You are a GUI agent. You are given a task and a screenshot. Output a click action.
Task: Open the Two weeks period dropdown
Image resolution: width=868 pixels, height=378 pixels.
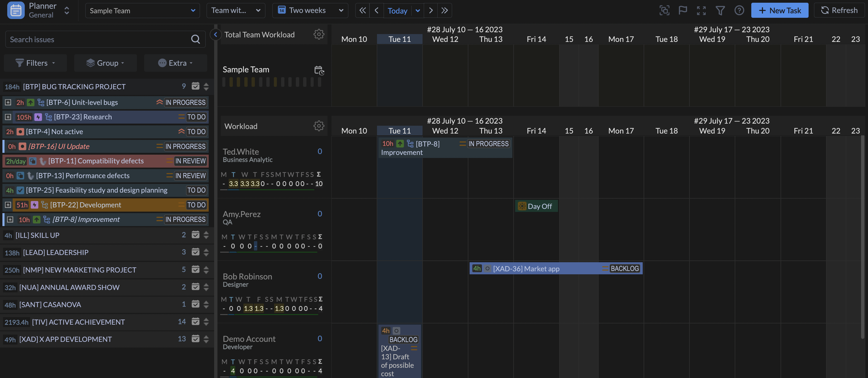310,11
